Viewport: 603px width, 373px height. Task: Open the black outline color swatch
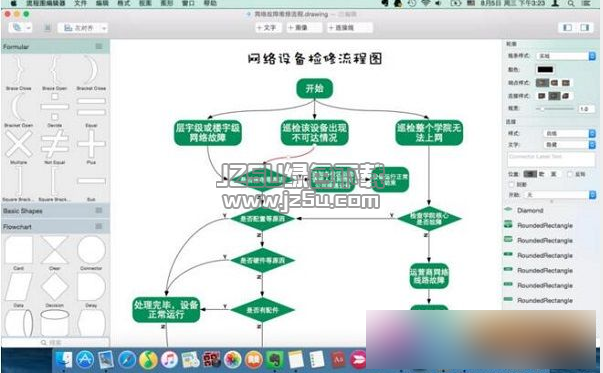tap(545, 70)
